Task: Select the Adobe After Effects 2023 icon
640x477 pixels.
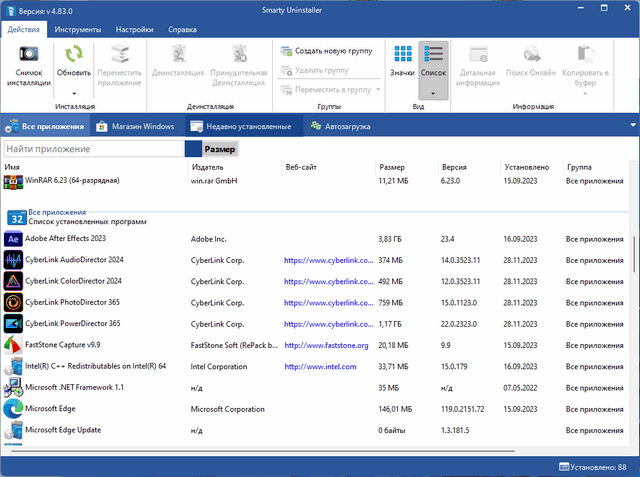Action: [14, 240]
